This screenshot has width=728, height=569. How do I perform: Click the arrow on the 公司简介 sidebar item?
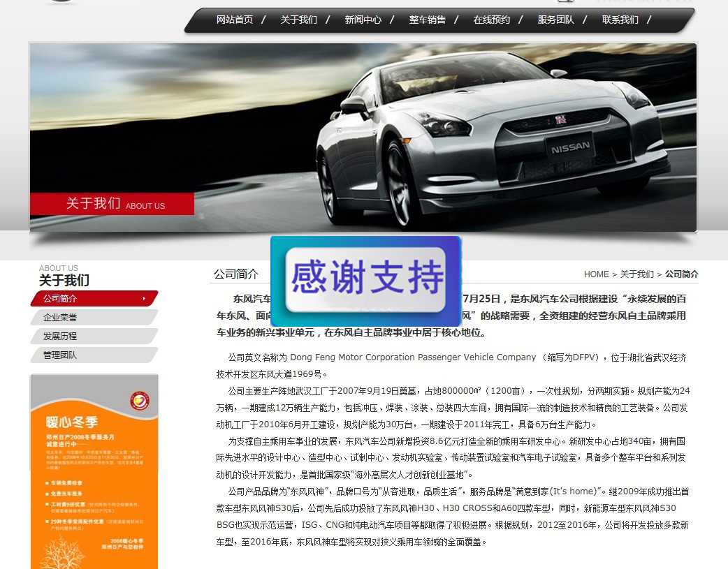[144, 298]
